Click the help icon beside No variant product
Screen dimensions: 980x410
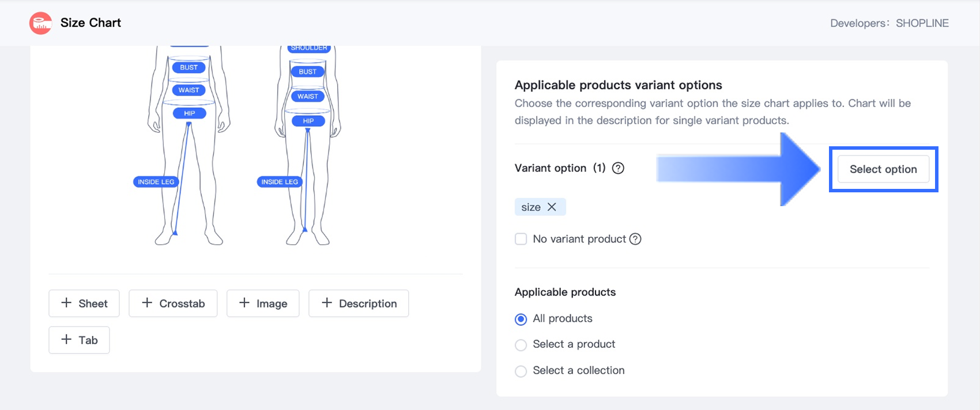(635, 239)
